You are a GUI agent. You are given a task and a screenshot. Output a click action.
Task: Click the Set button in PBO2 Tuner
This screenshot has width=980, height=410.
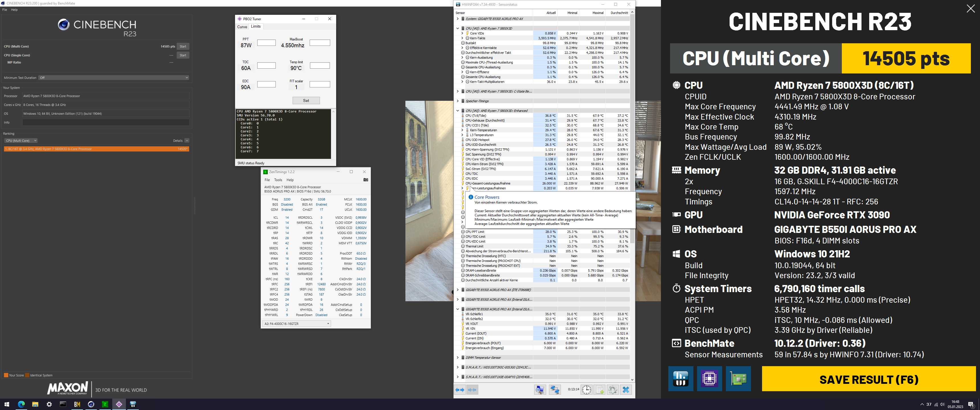tap(306, 101)
